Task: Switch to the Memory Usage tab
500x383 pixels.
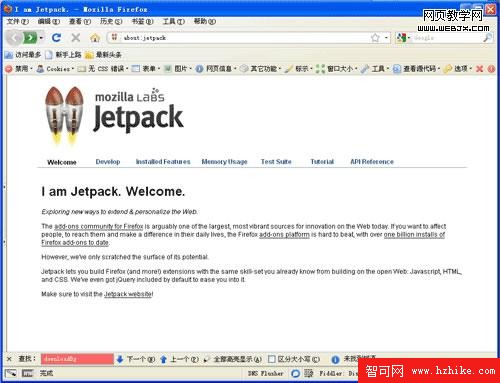Action: pyautogui.click(x=224, y=162)
